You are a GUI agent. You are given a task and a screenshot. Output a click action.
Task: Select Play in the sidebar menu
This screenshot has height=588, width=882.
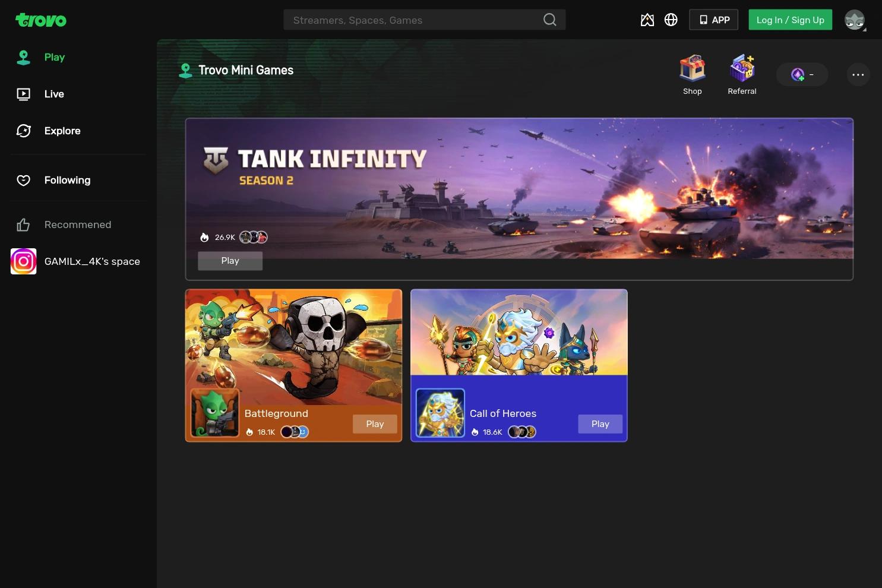55,58
